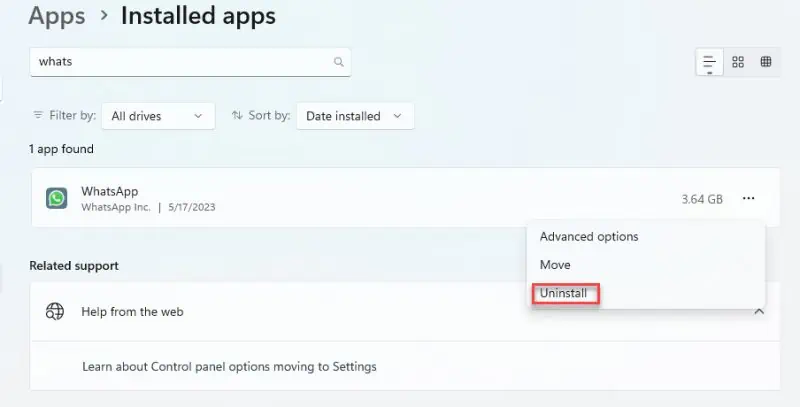Switch to grid view layout
Viewport: 800px width, 407px height.
click(738, 62)
